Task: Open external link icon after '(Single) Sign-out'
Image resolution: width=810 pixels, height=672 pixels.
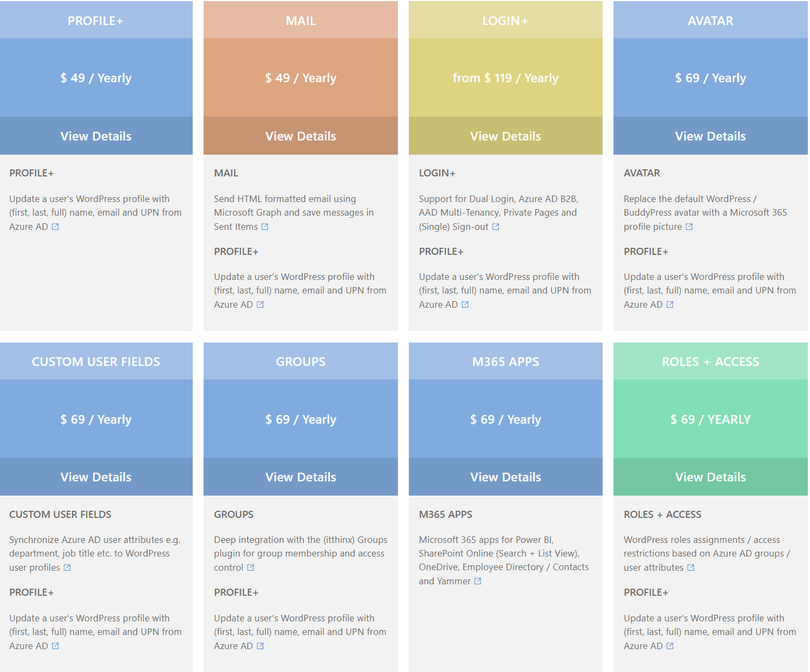Action: tap(496, 227)
